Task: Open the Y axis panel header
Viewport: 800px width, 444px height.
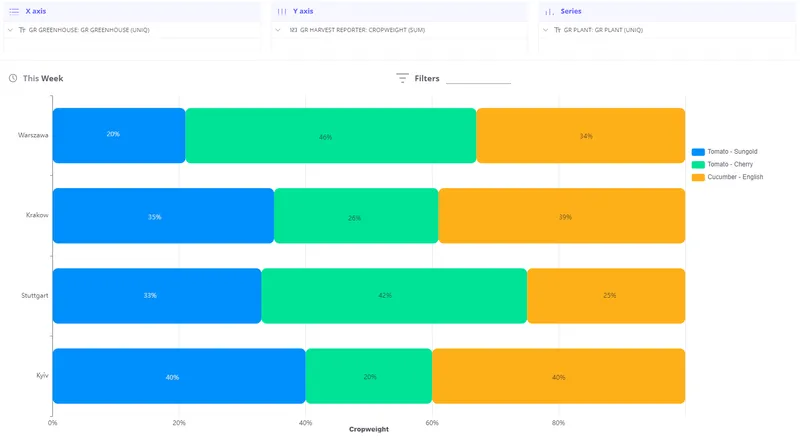Action: tap(399, 11)
